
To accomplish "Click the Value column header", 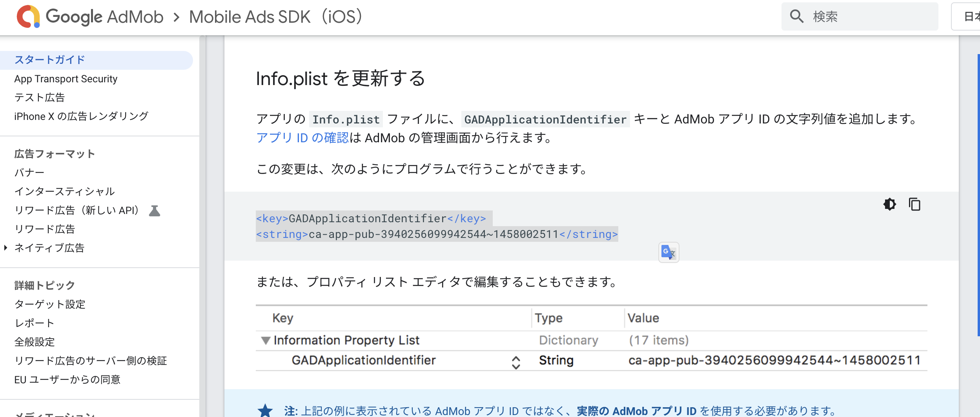I will click(x=643, y=318).
